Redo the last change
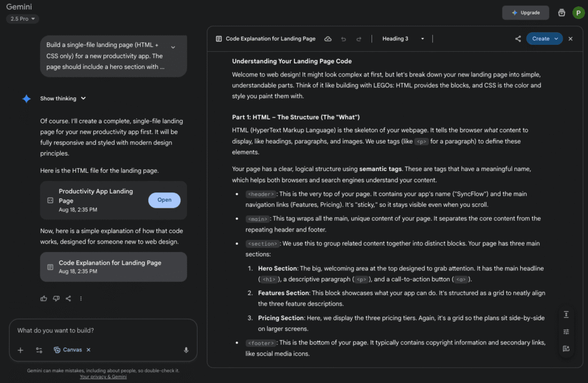 pos(358,38)
